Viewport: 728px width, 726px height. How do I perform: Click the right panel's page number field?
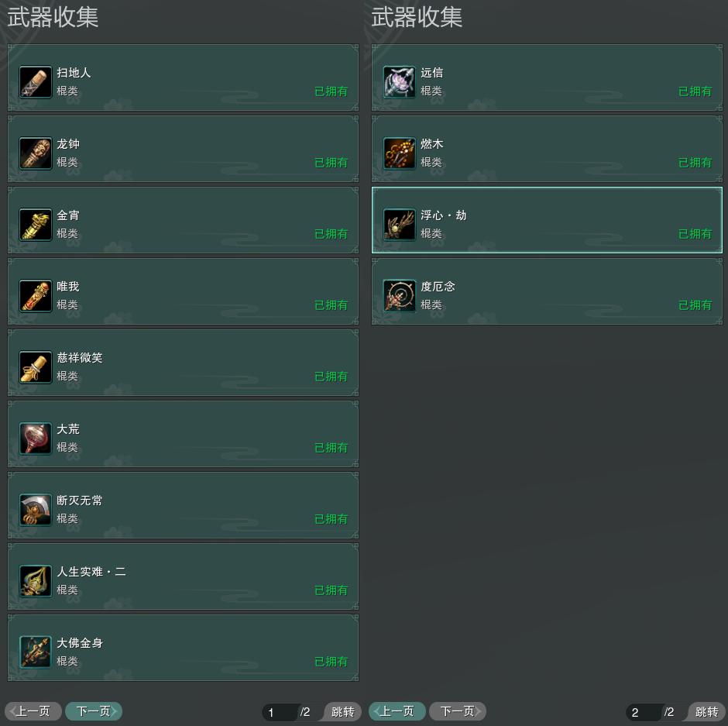click(x=644, y=712)
